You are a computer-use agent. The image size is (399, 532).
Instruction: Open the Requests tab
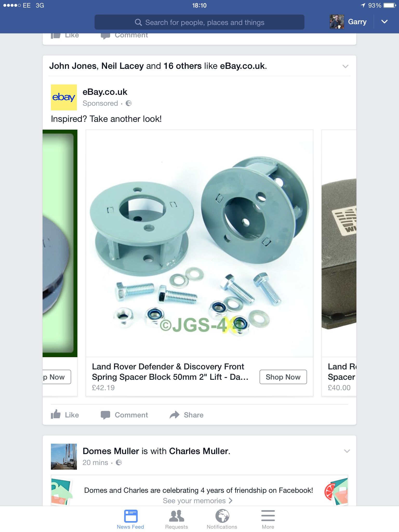pos(177,519)
